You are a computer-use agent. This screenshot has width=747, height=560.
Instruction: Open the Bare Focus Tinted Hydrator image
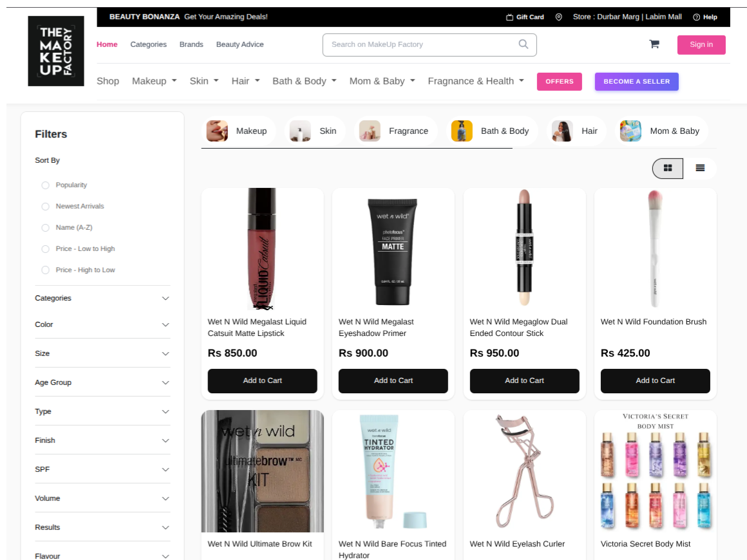(393, 471)
